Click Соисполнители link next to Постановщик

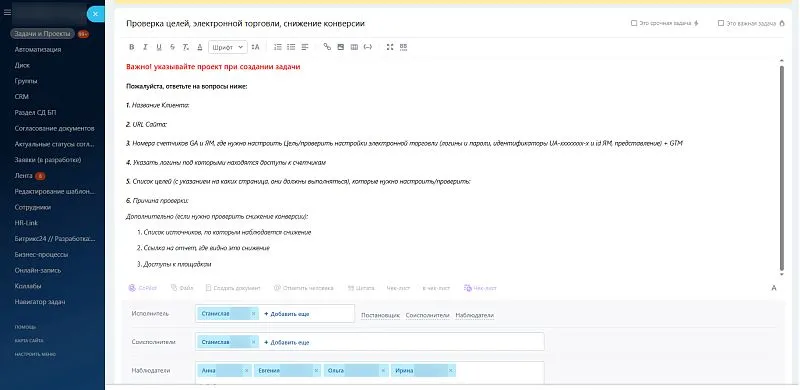pyautogui.click(x=428, y=315)
